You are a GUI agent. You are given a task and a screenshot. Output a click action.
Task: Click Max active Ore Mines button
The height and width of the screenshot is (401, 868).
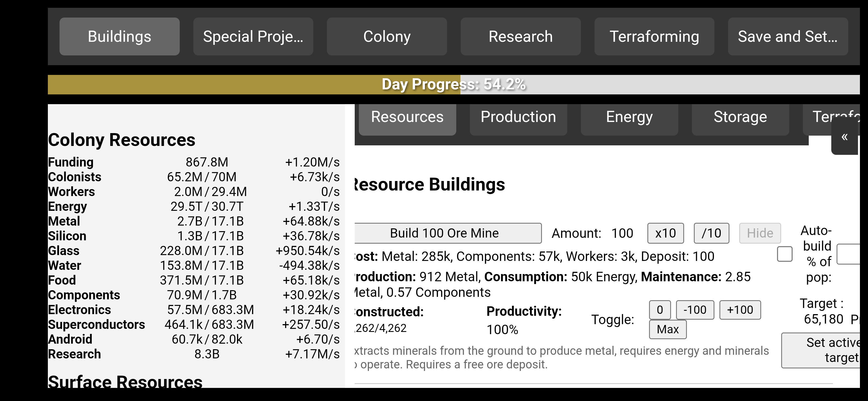click(667, 329)
